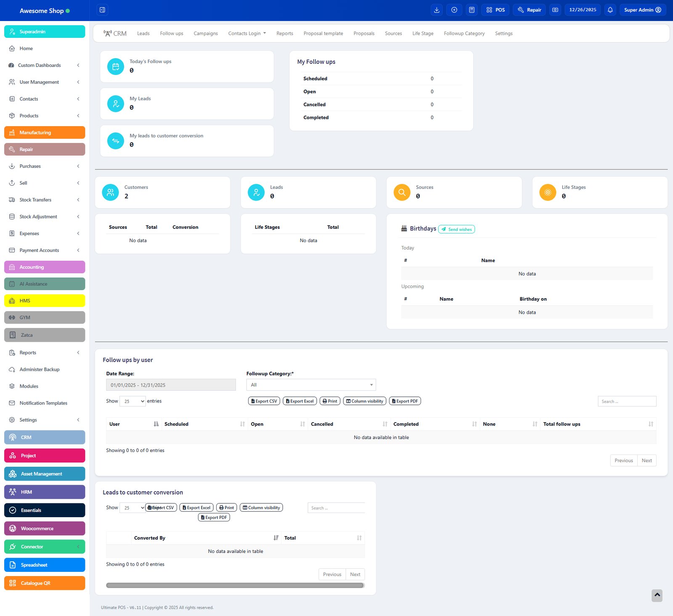673x616 pixels.
Task: Click the Send wishes button
Action: (x=456, y=229)
